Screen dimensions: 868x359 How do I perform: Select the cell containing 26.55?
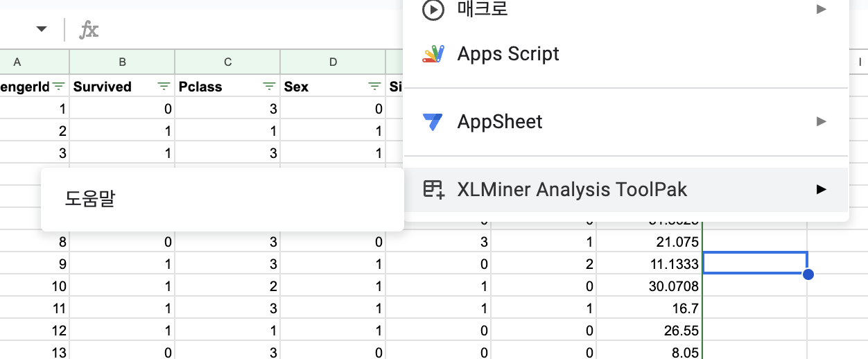point(649,331)
